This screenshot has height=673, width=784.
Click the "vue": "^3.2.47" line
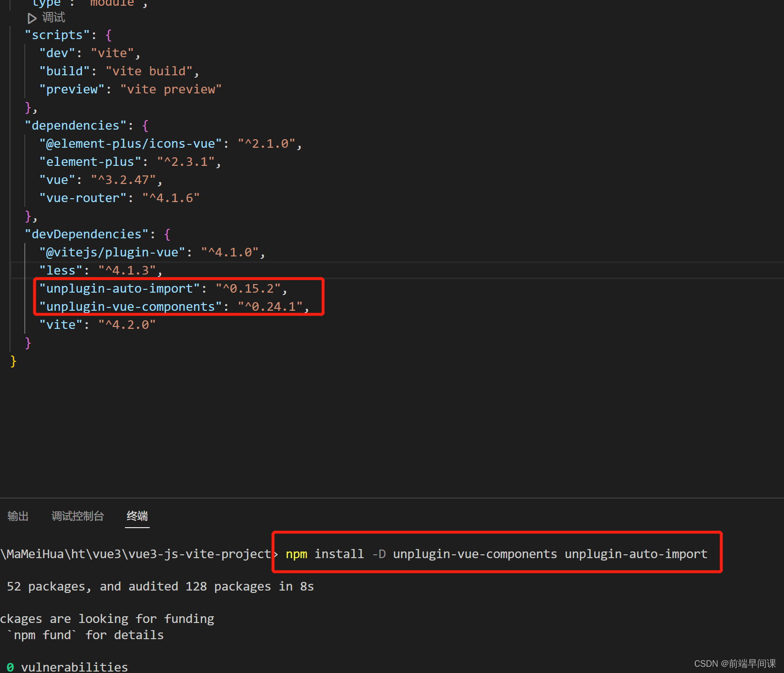click(101, 180)
